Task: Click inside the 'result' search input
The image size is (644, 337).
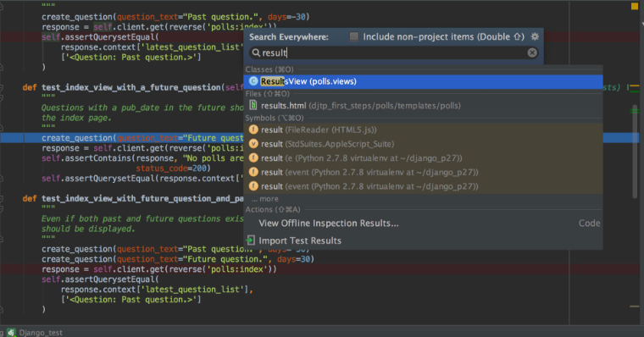Action: click(x=394, y=52)
